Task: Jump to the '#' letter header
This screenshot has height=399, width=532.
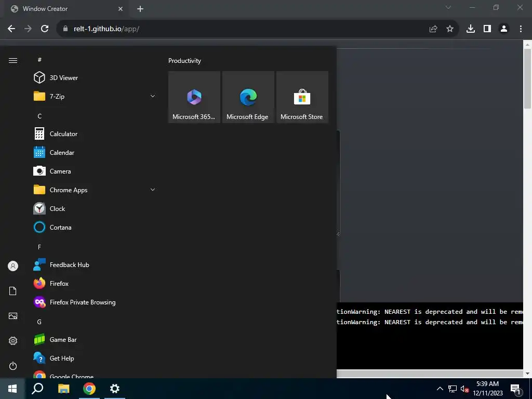Action: pyautogui.click(x=39, y=60)
